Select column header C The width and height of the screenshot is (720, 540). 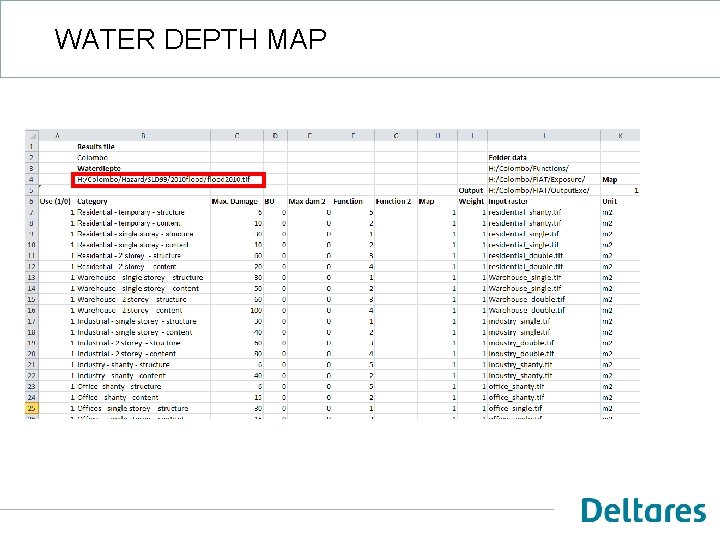point(237,135)
